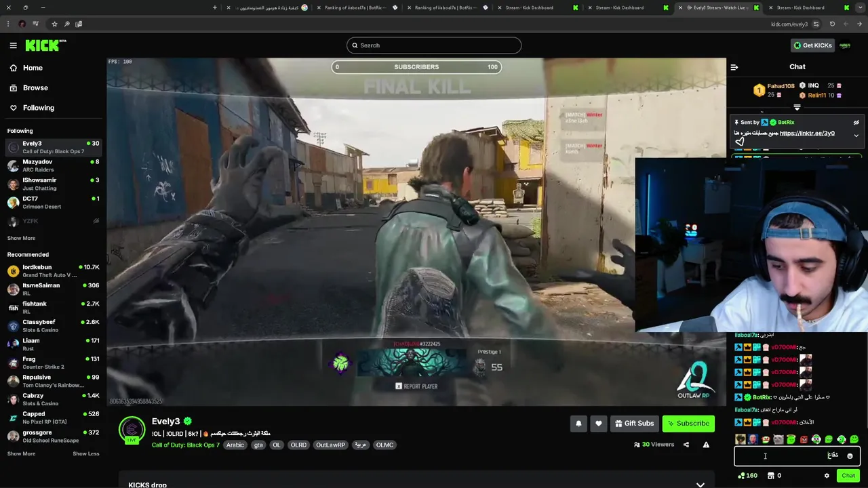Click the chat message input box
Screen dimensions: 868x488
click(797, 456)
